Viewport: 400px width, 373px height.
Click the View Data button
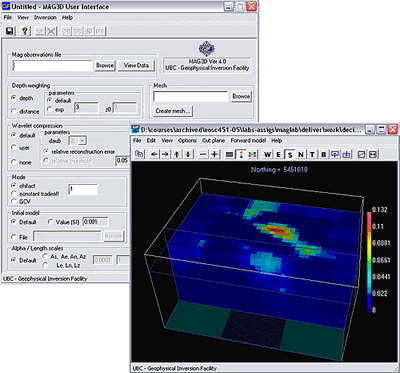tap(136, 65)
